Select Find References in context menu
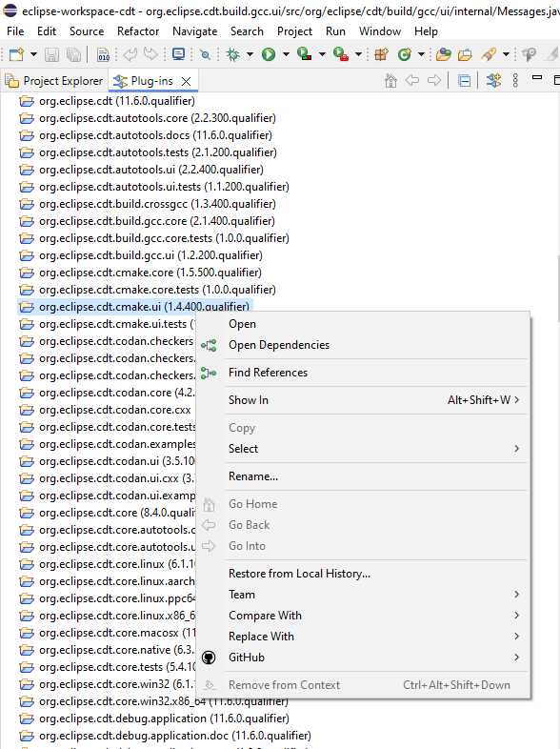560x749 pixels. pyautogui.click(x=268, y=373)
